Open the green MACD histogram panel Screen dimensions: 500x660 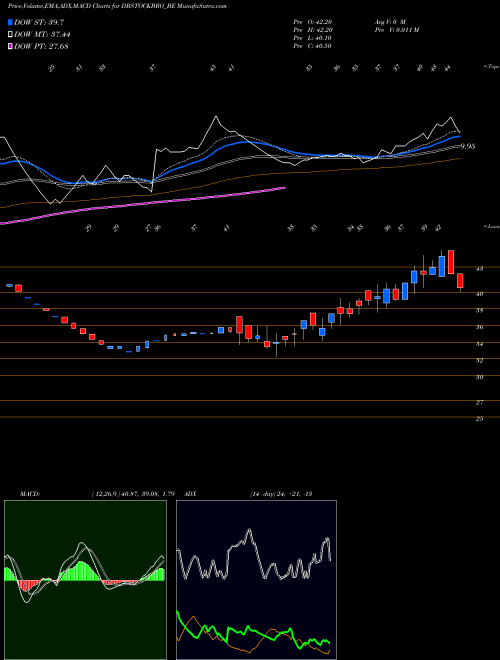(x=85, y=580)
